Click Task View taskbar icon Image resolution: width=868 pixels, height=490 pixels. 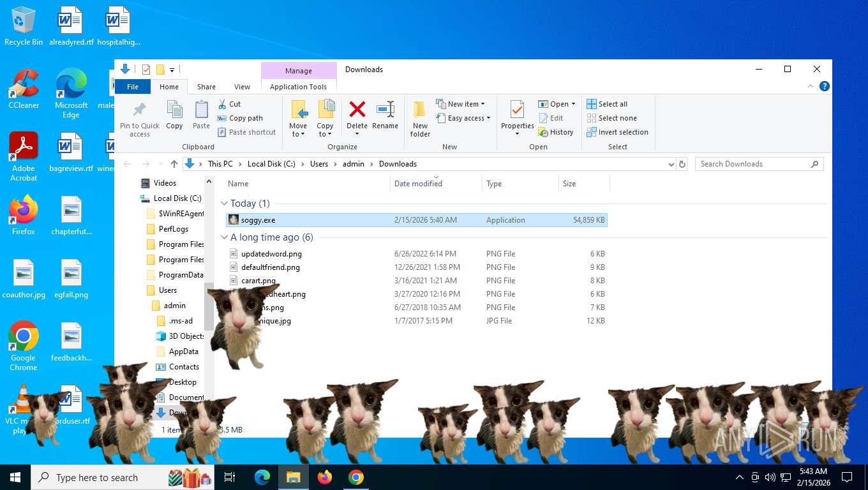tap(230, 477)
